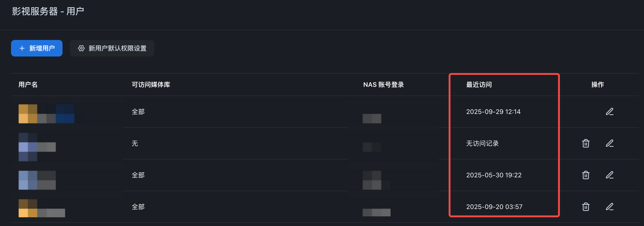Click trash icon for 2025-09-20 03:57 user
644x226 pixels.
pyautogui.click(x=585, y=207)
